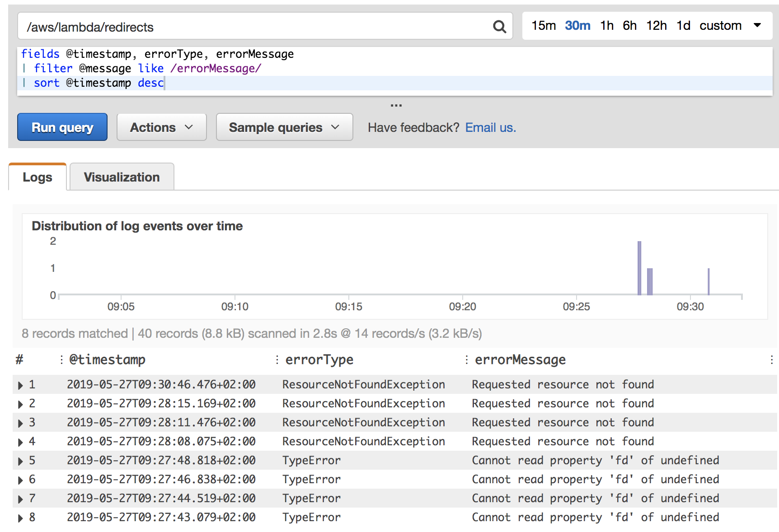Switch to the Logs tab

[38, 177]
